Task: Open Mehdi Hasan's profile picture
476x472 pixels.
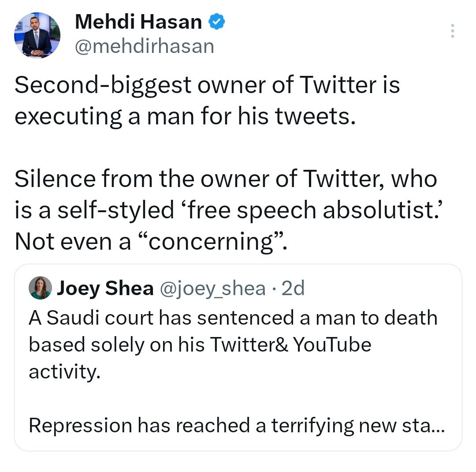Action: click(37, 36)
